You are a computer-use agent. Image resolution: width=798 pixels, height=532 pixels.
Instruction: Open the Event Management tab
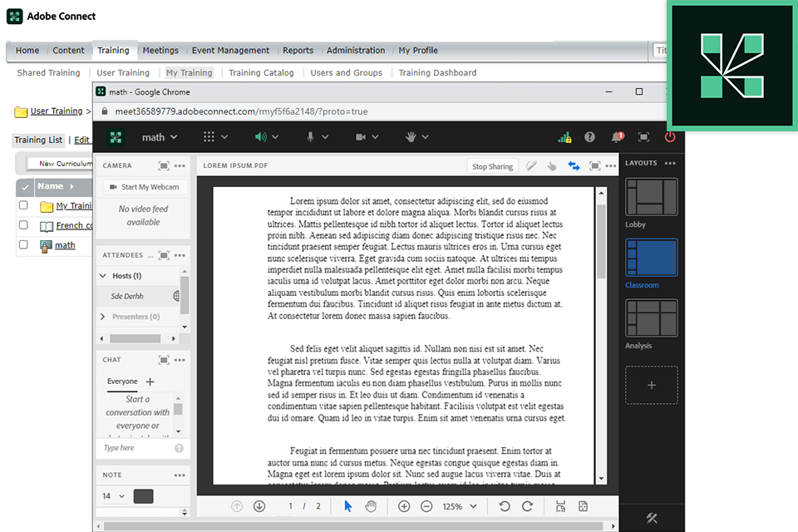pos(230,51)
